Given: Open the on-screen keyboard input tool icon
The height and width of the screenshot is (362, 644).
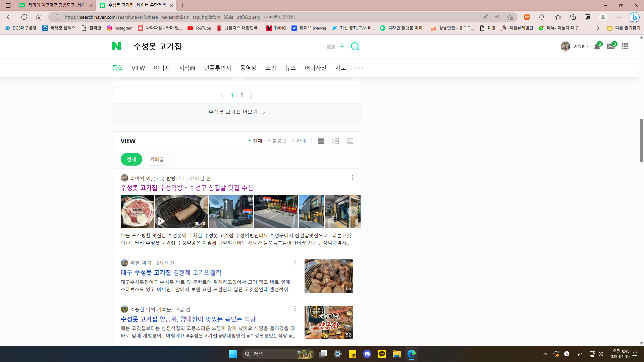Looking at the screenshot, I should coord(331,47).
